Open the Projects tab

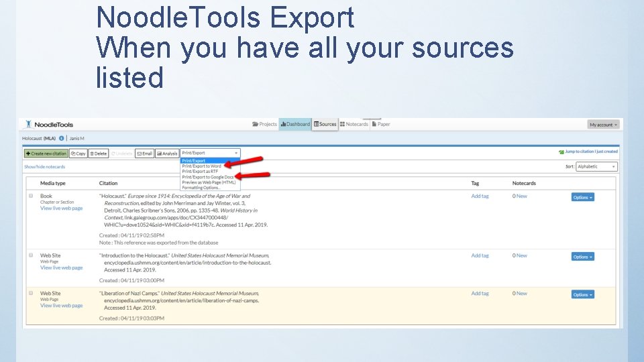coord(264,124)
